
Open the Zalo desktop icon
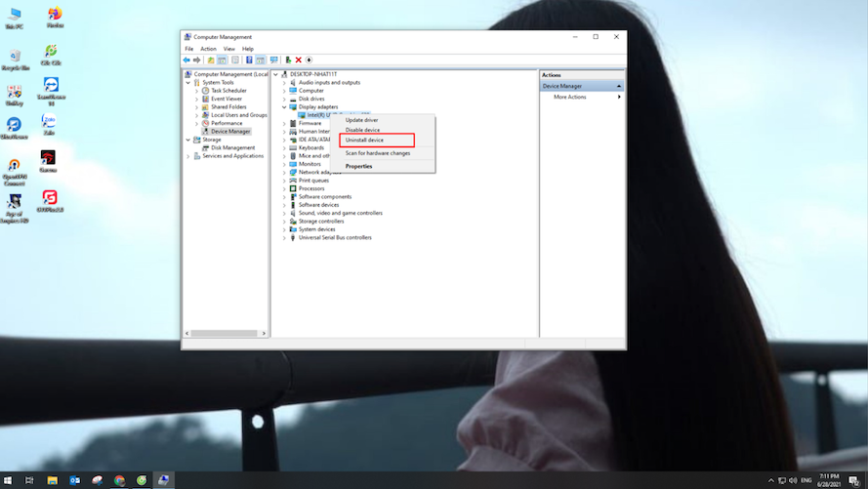pos(49,125)
